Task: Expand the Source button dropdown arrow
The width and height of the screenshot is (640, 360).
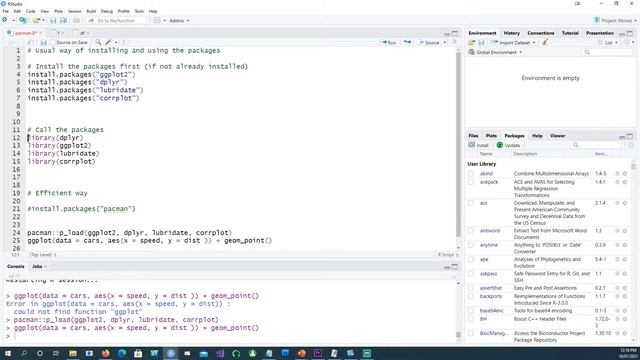Action: point(445,42)
